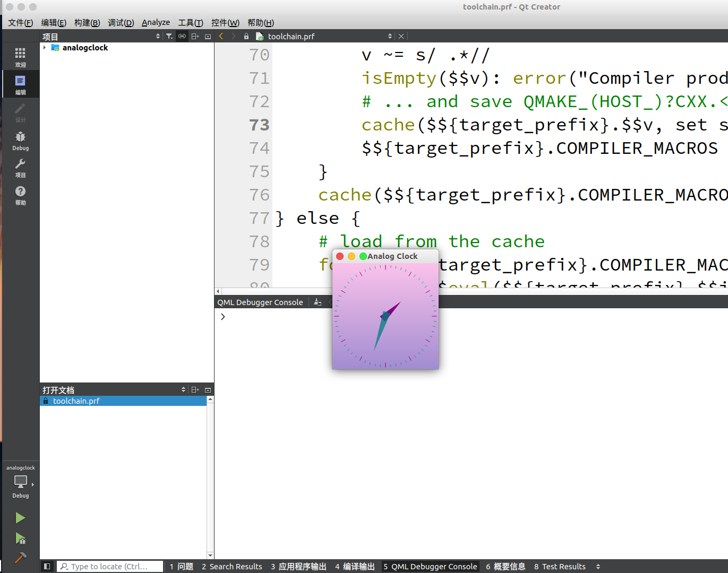728x573 pixels.
Task: Start debugging with the run-debug icon
Action: point(20,539)
